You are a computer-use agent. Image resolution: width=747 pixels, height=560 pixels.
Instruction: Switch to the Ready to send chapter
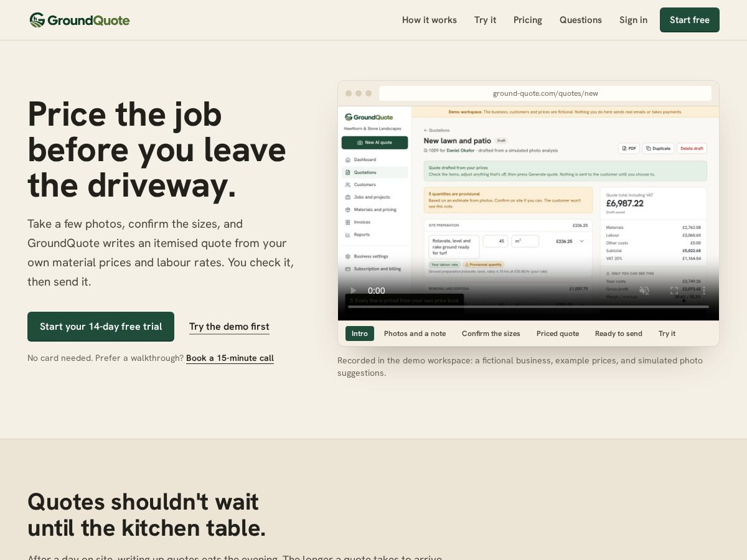pos(619,334)
